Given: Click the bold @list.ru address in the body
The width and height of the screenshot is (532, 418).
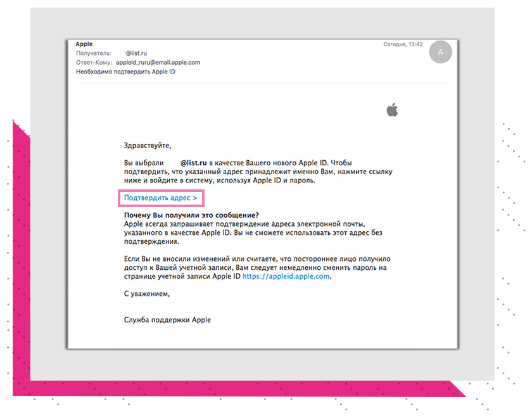Looking at the screenshot, I should pos(193,163).
